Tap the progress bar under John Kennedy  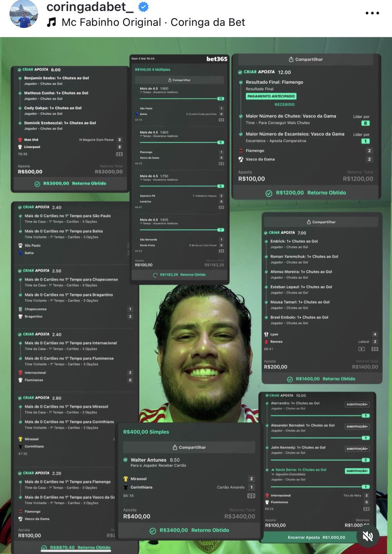coord(320,460)
